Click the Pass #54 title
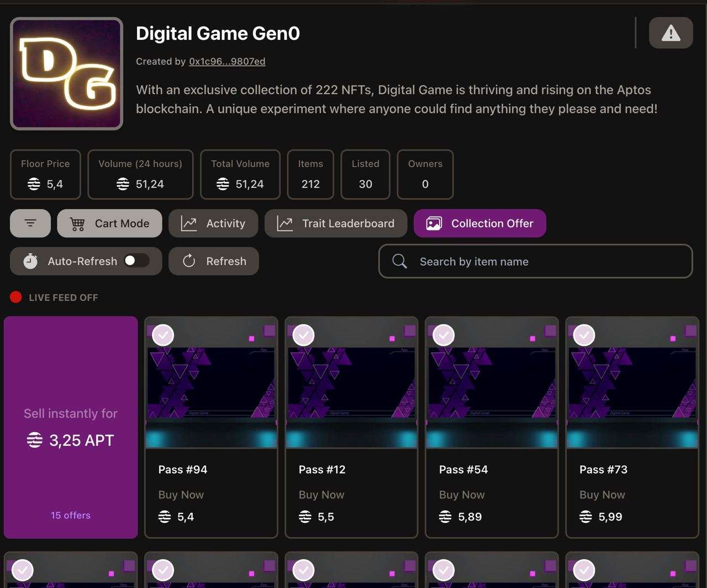This screenshot has height=588, width=707. click(x=463, y=470)
